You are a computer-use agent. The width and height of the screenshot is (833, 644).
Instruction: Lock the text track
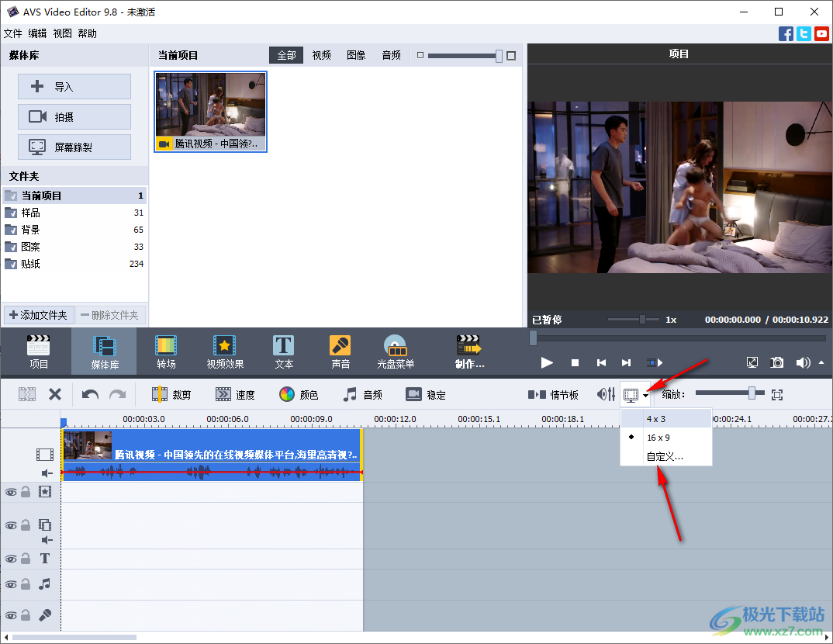pyautogui.click(x=26, y=559)
